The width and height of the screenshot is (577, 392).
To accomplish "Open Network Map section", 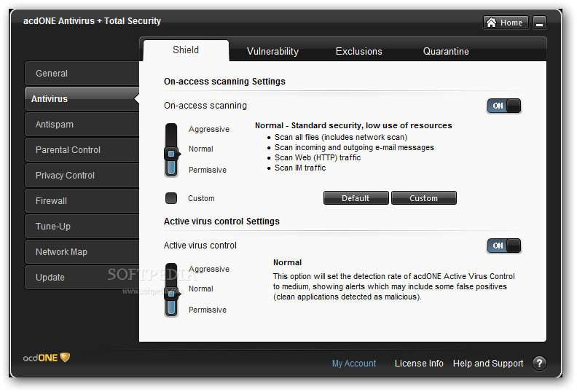I will click(x=82, y=252).
